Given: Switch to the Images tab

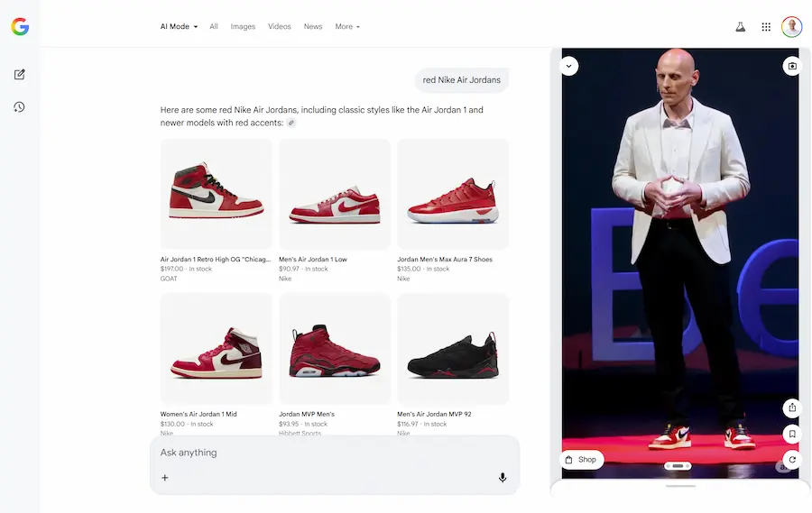Looking at the screenshot, I should tap(243, 27).
